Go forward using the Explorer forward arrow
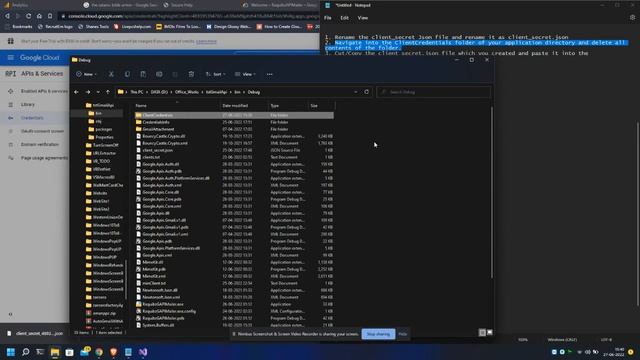This screenshot has width=640, height=360. pyautogui.click(x=88, y=92)
